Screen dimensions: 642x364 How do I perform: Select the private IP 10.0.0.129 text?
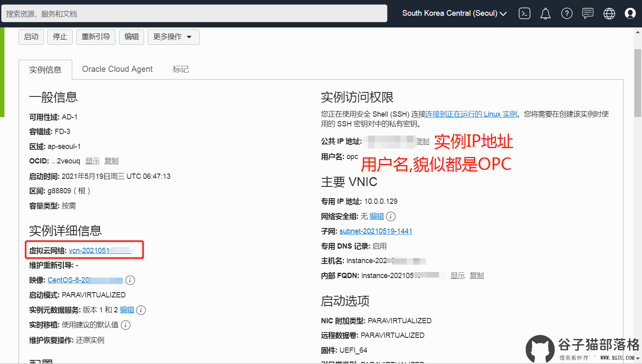coord(381,201)
